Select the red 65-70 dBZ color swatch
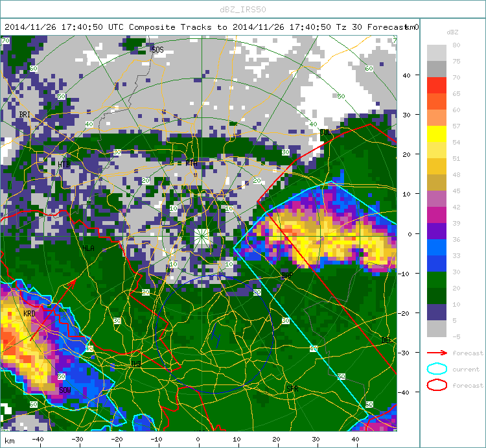 click(436, 86)
